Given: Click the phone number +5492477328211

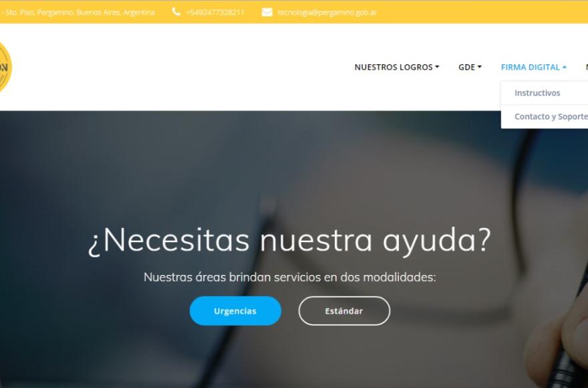Looking at the screenshot, I should tap(215, 13).
